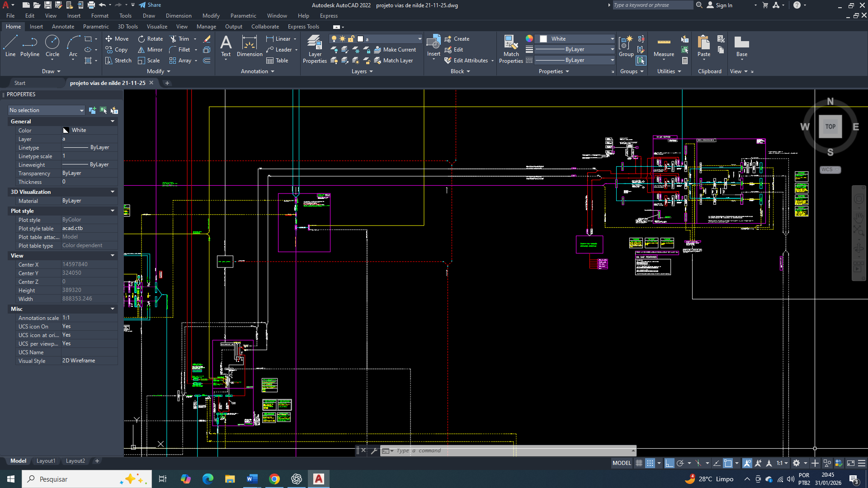Collapse the Plot style section
868x488 pixels.
click(113, 211)
